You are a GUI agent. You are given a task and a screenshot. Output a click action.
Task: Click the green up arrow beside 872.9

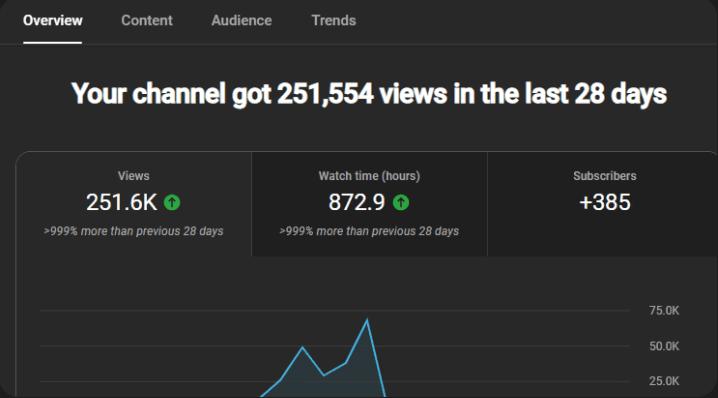tap(401, 202)
